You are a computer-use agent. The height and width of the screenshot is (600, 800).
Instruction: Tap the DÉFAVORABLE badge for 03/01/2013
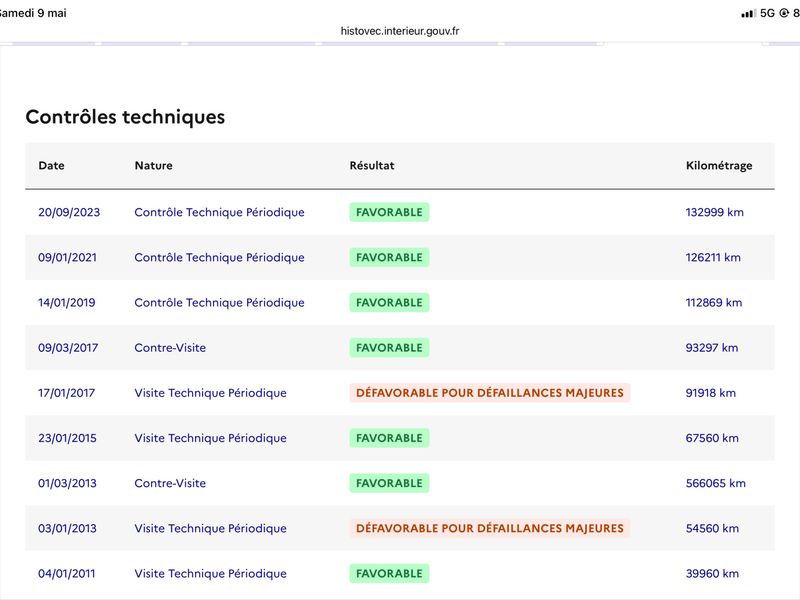tap(490, 528)
